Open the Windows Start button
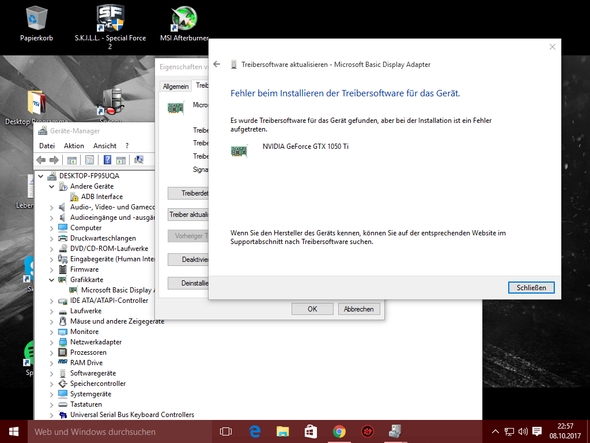This screenshot has width=590, height=443. 14,432
